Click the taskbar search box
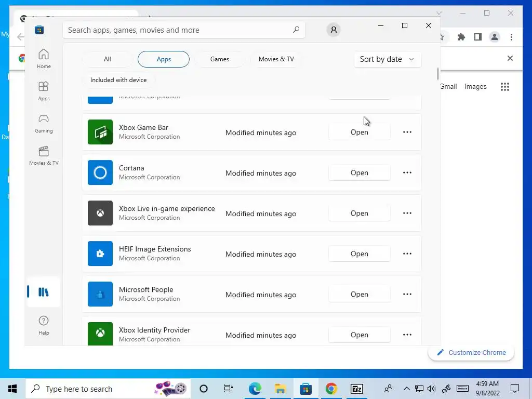 [108, 389]
